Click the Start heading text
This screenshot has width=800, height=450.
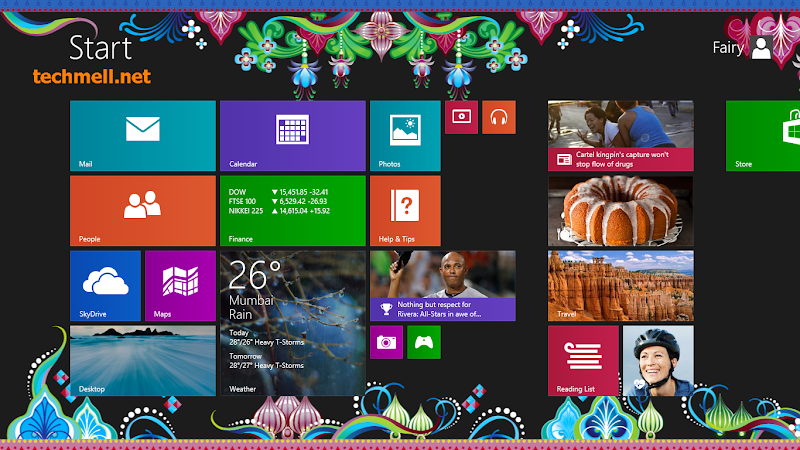(101, 48)
